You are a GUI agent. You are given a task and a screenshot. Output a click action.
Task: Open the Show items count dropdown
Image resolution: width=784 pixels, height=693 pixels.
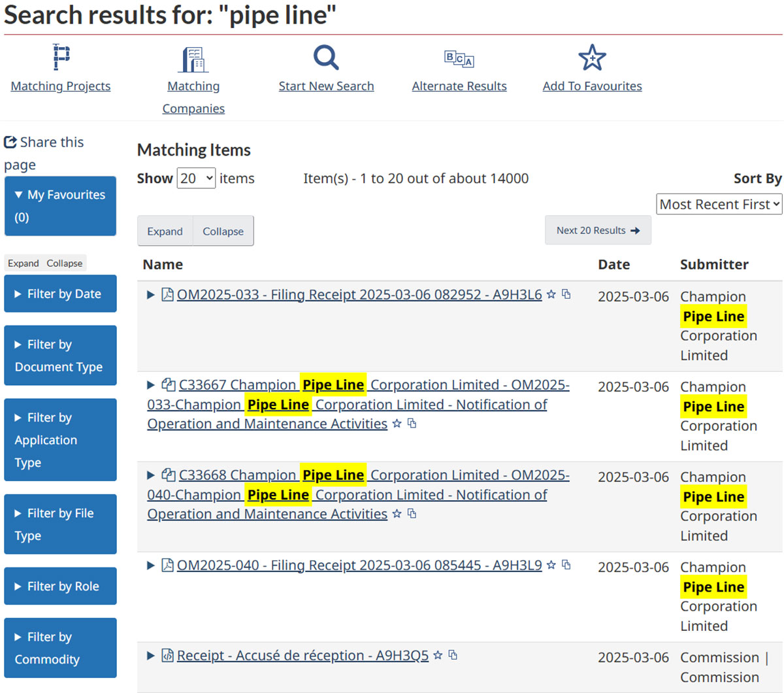[x=196, y=178]
